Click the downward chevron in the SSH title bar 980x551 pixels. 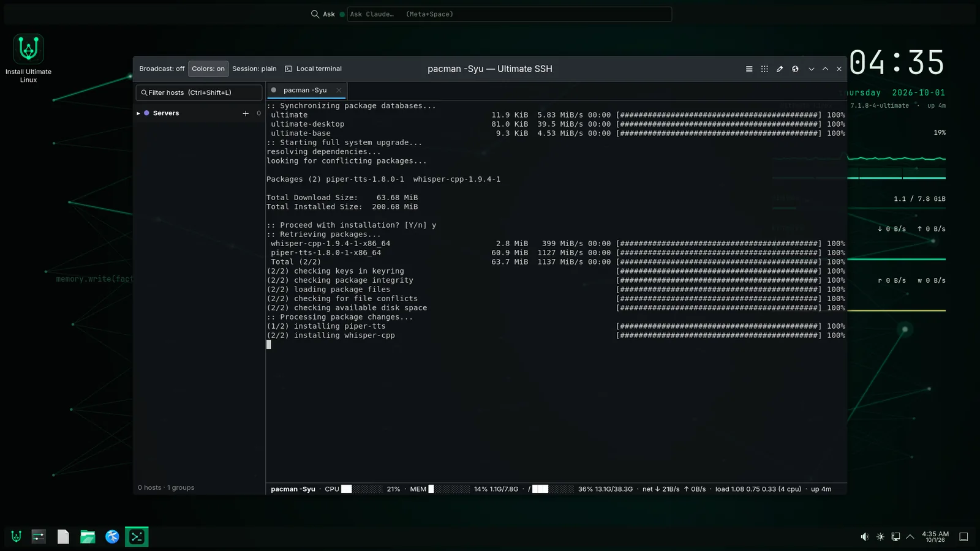click(812, 69)
